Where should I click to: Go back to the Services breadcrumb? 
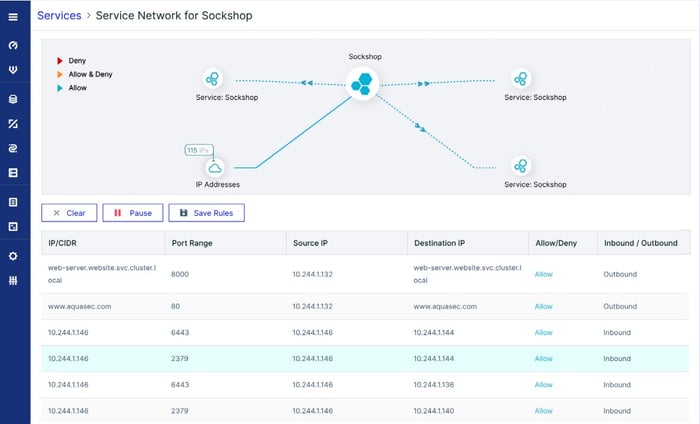59,16
